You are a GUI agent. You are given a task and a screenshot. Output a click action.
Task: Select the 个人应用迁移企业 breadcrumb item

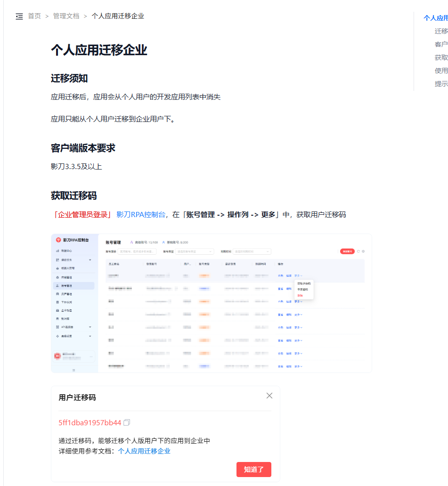pos(118,16)
